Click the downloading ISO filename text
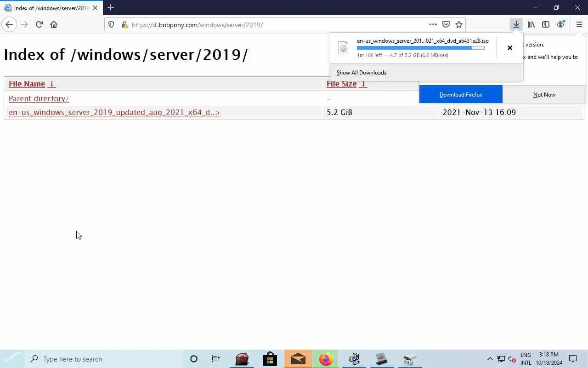This screenshot has height=368, width=588. coord(423,41)
